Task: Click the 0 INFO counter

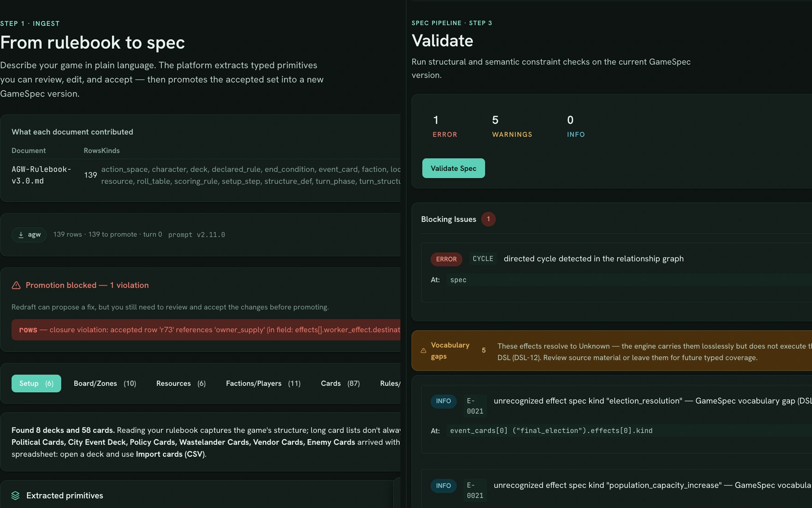Action: coord(576,127)
